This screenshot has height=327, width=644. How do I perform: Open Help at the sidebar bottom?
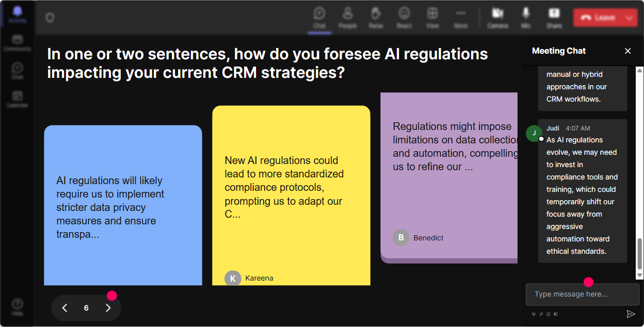coord(18,307)
